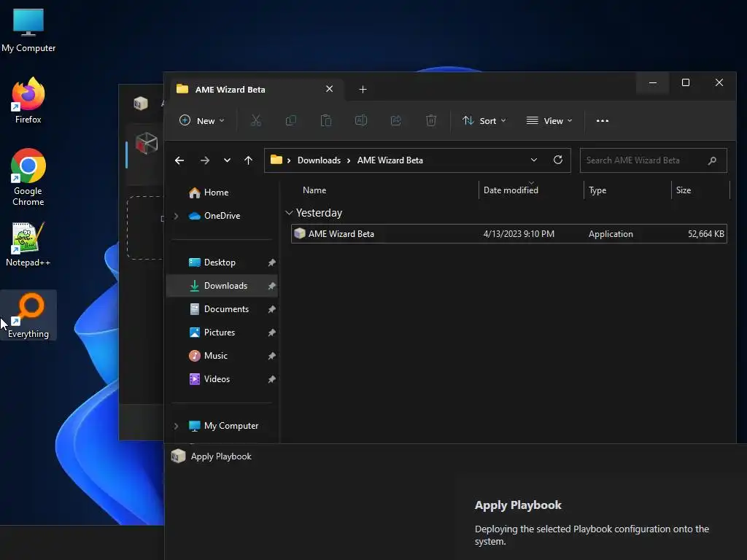Click the 4/13/2023 9:10 PM date cell

click(519, 234)
